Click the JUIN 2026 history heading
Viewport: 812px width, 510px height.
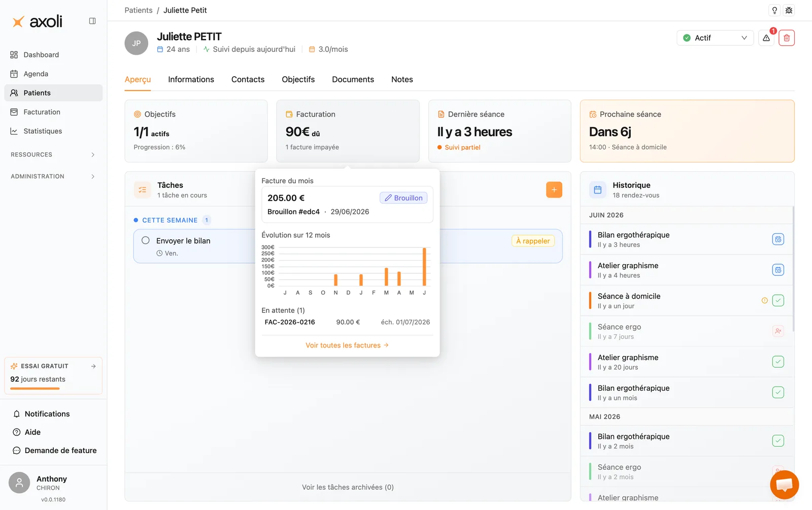coord(606,215)
